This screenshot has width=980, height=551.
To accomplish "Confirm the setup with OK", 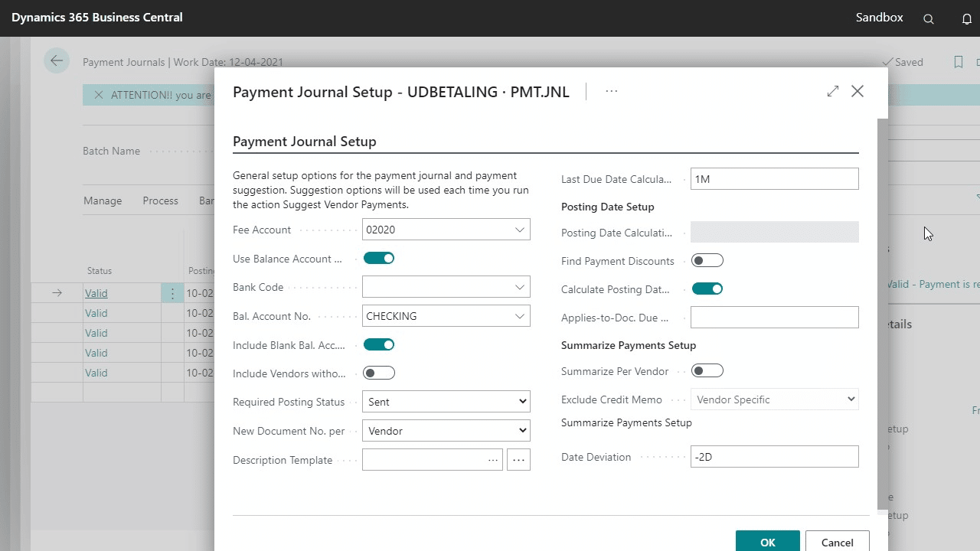I will click(x=767, y=542).
